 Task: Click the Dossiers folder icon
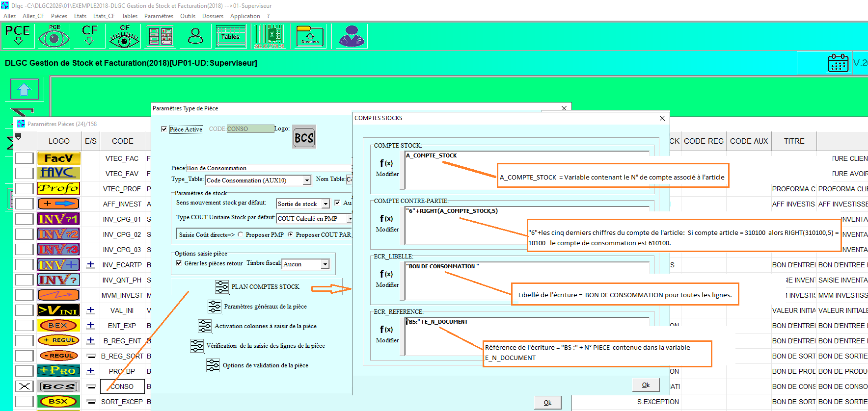310,36
